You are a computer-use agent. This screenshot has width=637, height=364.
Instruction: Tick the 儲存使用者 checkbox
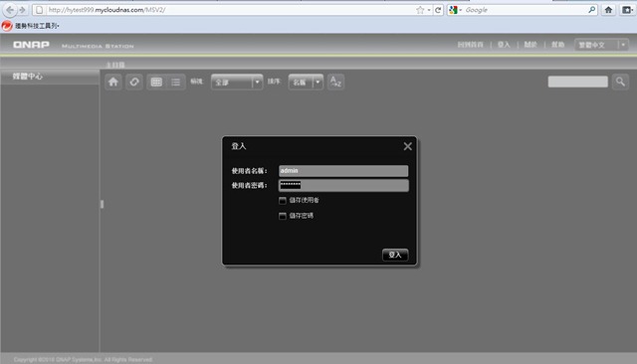coord(283,201)
